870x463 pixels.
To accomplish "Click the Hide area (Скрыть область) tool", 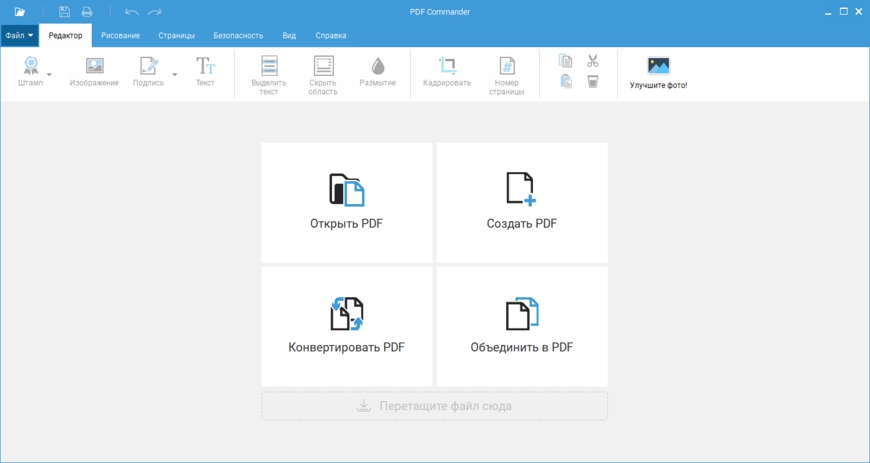I will pos(323,66).
